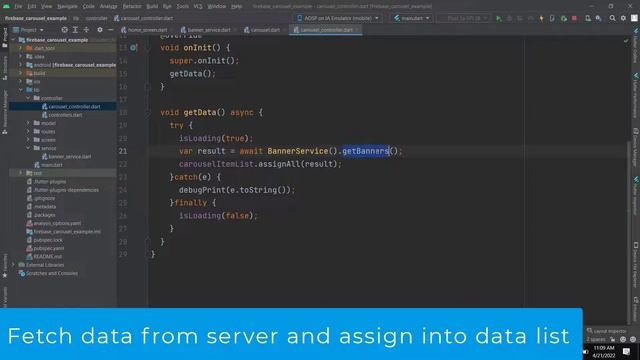Hide the Project tool window
The height and width of the screenshot is (360, 640).
tap(111, 30)
